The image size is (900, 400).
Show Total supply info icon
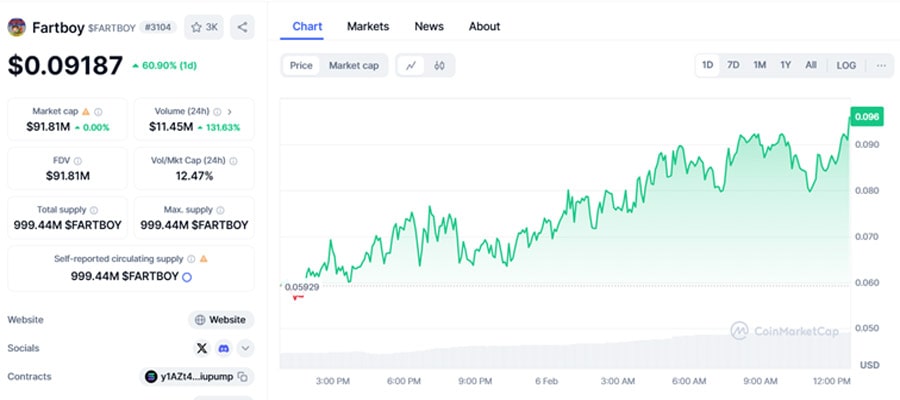pyautogui.click(x=94, y=211)
